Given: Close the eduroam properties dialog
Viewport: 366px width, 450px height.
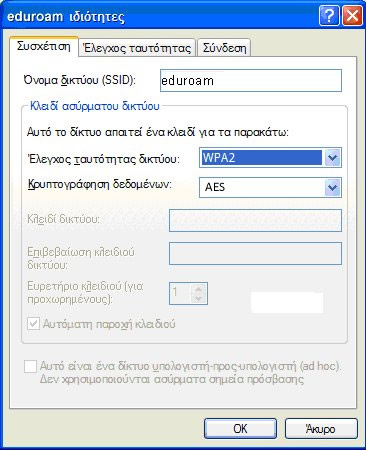Looking at the screenshot, I should [352, 16].
